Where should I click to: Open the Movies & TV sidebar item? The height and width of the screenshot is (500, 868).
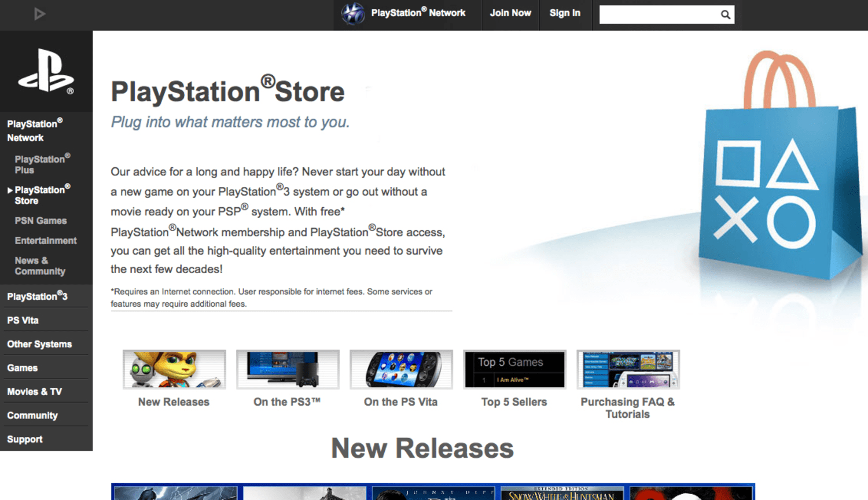(35, 392)
